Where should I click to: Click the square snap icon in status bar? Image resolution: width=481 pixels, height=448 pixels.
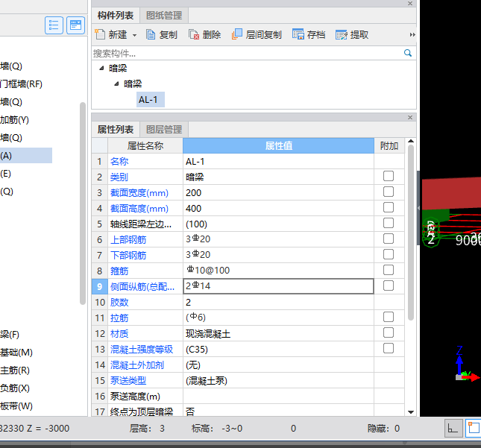coord(474,428)
